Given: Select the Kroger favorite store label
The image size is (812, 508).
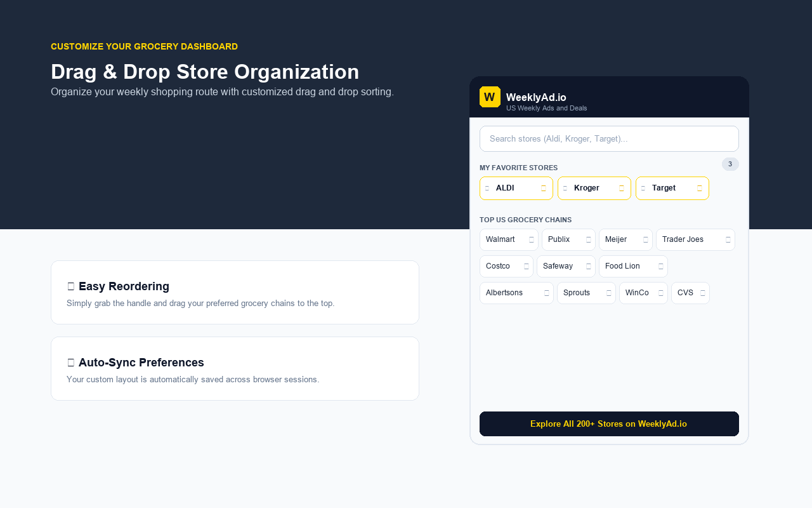Looking at the screenshot, I should [x=587, y=188].
